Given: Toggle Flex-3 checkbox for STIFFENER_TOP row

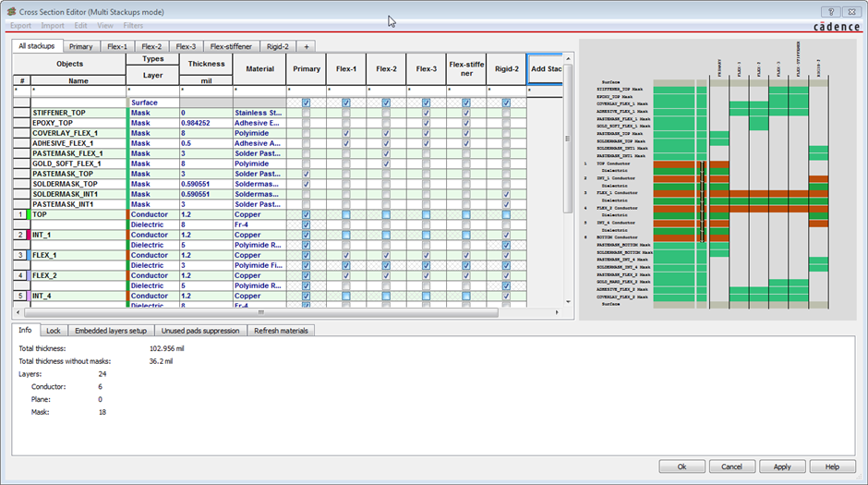Looking at the screenshot, I should coord(426,113).
